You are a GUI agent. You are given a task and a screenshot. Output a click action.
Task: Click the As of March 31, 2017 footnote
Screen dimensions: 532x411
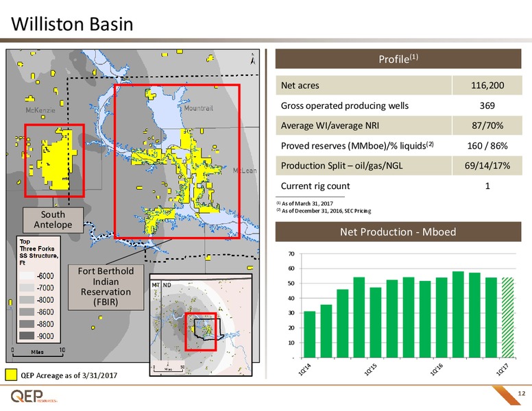coord(304,203)
